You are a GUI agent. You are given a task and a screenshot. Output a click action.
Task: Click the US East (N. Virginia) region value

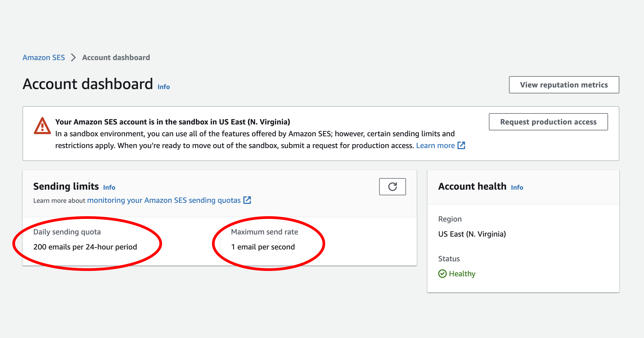point(472,234)
